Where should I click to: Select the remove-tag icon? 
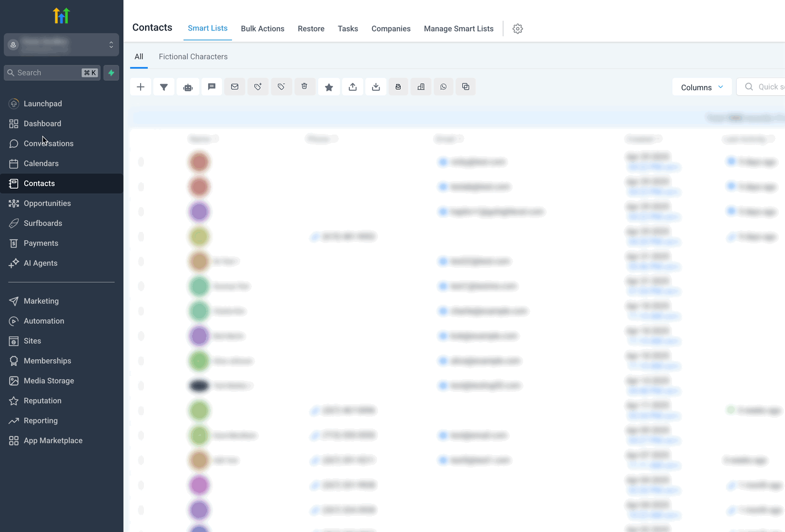281,86
